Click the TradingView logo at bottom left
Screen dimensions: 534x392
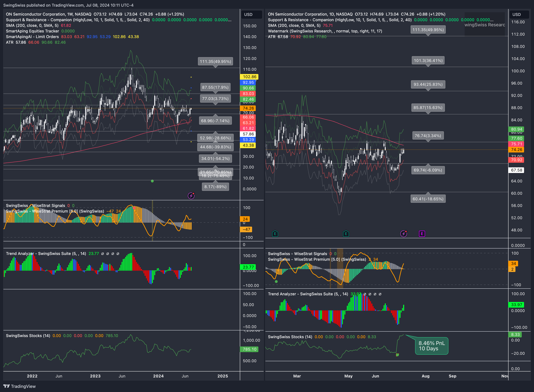tap(20, 386)
